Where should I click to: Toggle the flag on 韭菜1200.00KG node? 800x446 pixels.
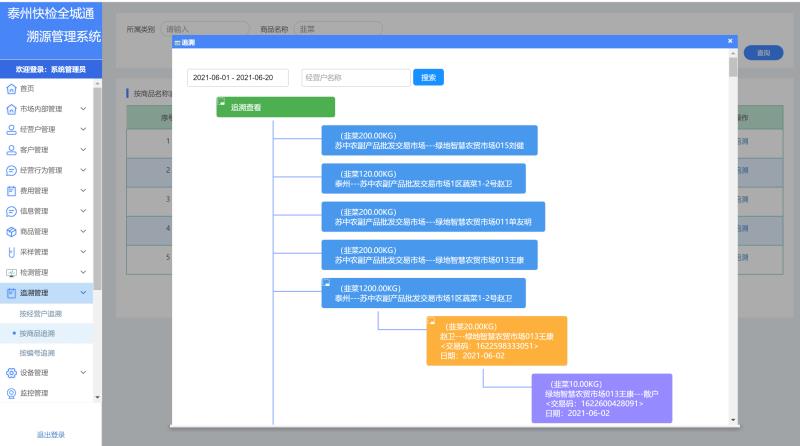pos(326,283)
